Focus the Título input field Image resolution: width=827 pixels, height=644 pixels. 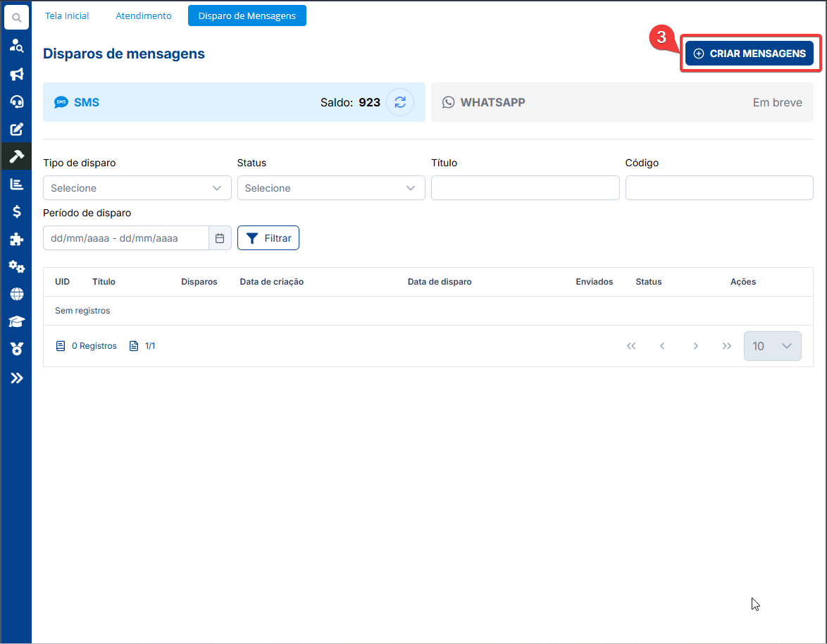pyautogui.click(x=526, y=187)
